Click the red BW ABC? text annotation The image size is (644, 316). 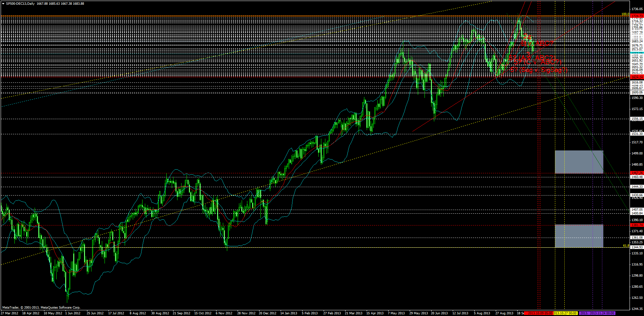click(537, 43)
